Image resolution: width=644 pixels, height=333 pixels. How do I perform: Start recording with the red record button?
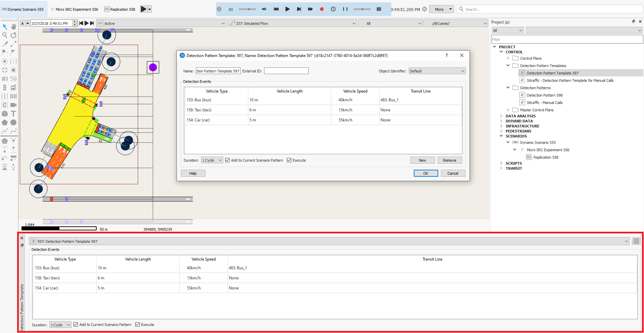(321, 9)
